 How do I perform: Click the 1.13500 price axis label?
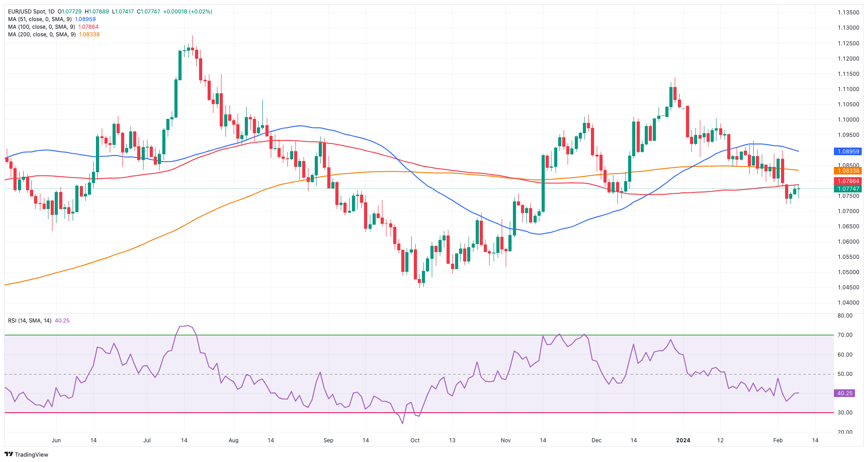point(848,13)
